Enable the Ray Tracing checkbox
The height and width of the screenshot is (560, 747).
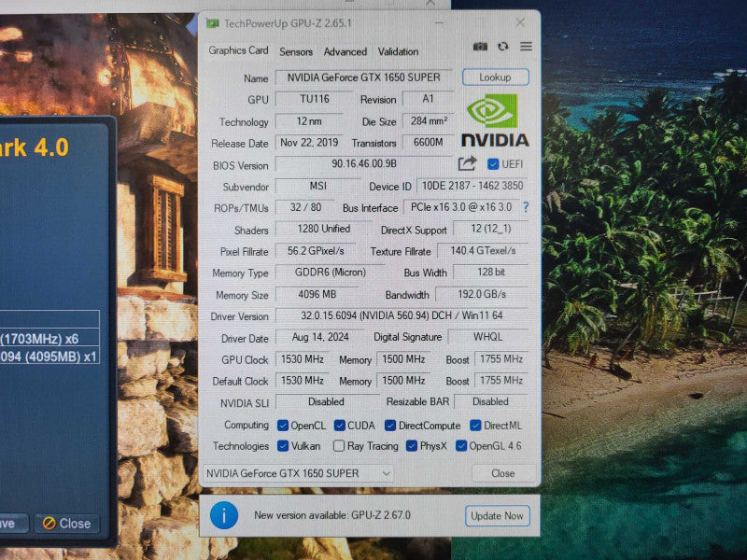coord(339,446)
